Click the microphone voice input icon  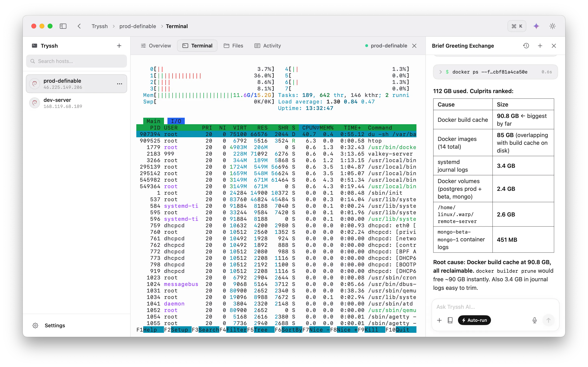(534, 320)
